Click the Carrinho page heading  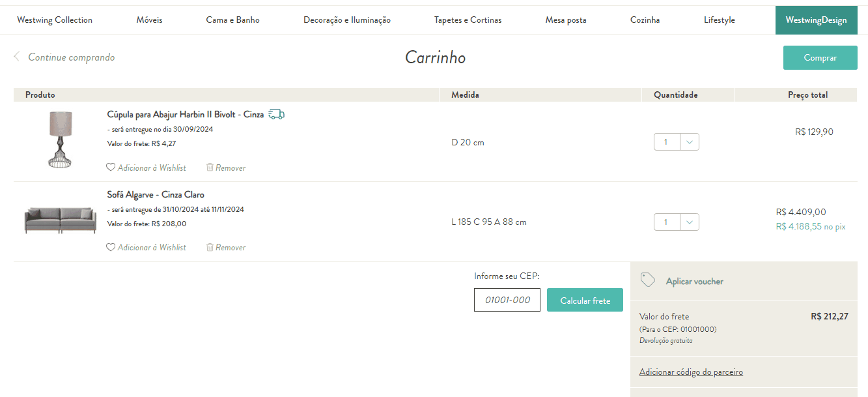[x=436, y=57]
